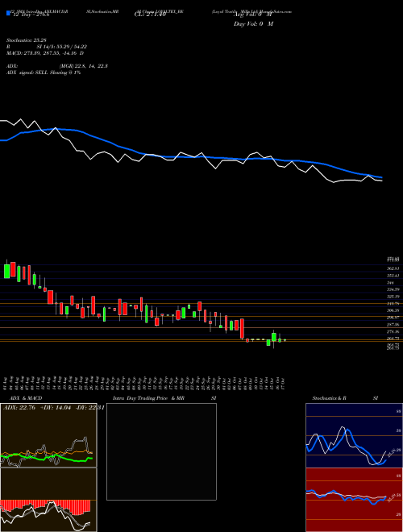Click the 'Avg Vol: 0 M' label

point(253,15)
